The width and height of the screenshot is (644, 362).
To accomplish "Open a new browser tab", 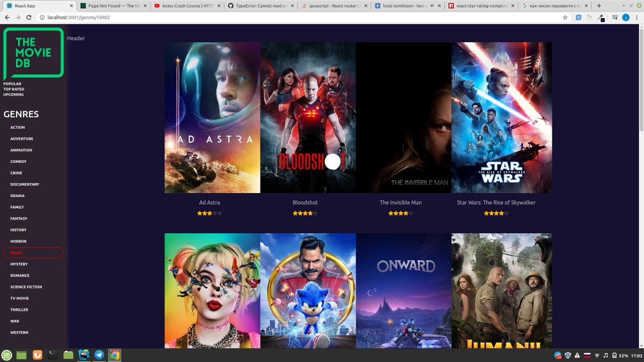I will coord(599,6).
